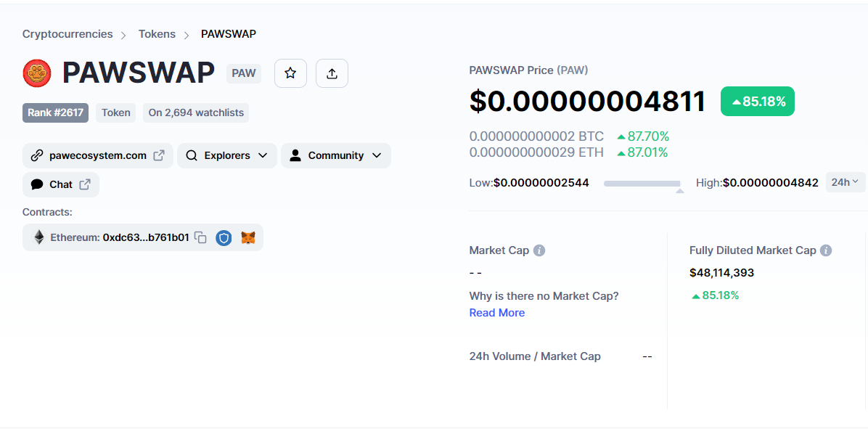Copy the Ethereum contract address
This screenshot has width=868, height=429.
(201, 238)
